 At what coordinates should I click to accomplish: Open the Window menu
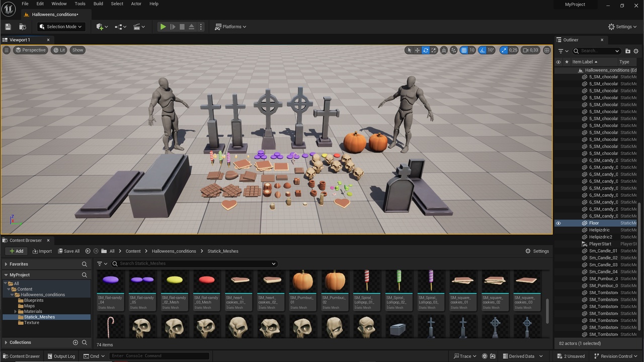[x=59, y=4]
